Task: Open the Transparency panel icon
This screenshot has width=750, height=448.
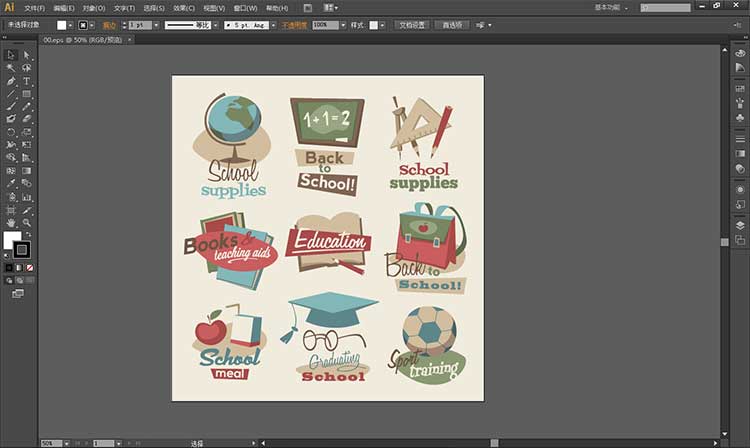Action: click(x=740, y=168)
